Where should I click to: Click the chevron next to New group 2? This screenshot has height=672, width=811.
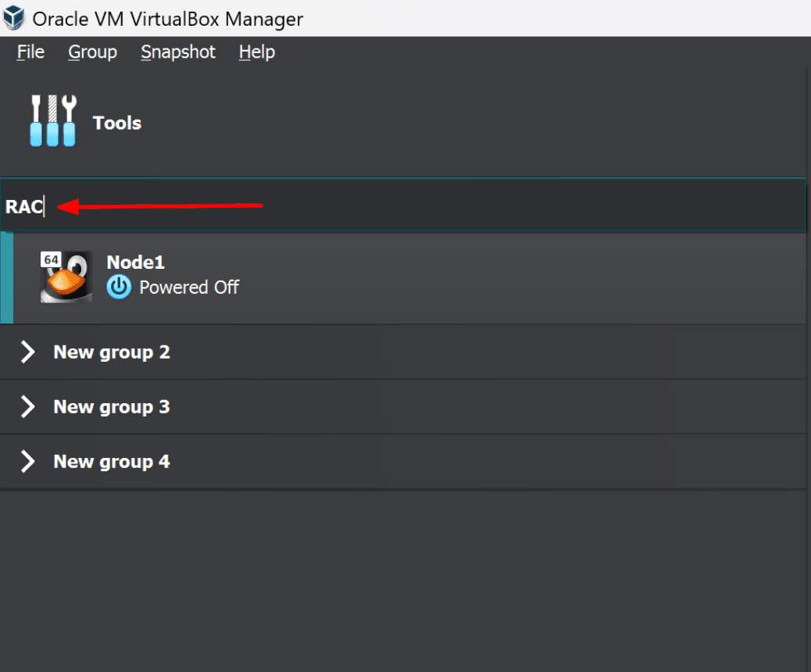27,352
